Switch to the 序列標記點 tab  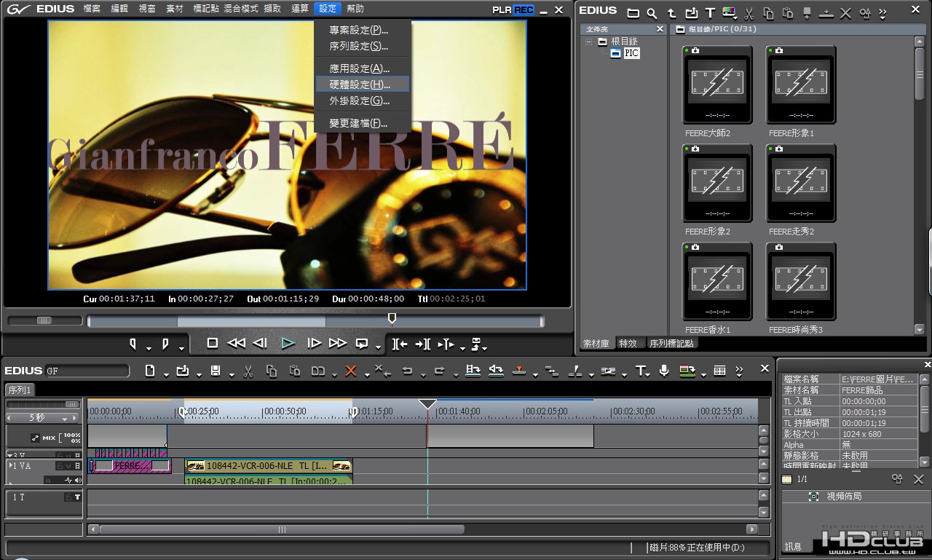(x=671, y=343)
